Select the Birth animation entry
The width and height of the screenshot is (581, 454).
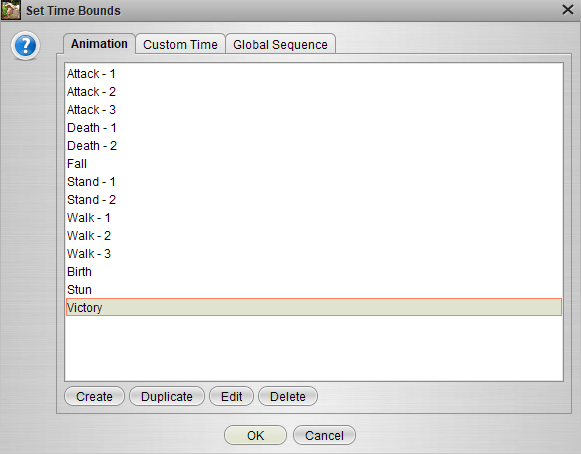[314, 272]
